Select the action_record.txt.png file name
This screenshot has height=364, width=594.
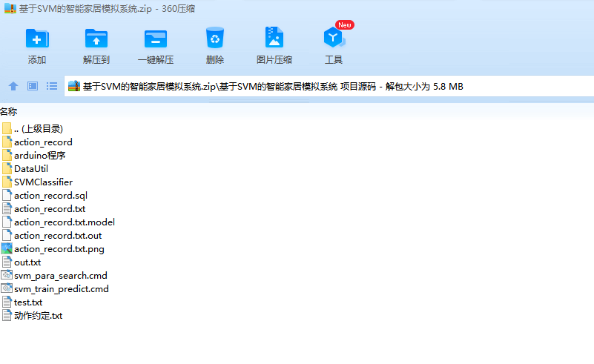[x=59, y=249]
